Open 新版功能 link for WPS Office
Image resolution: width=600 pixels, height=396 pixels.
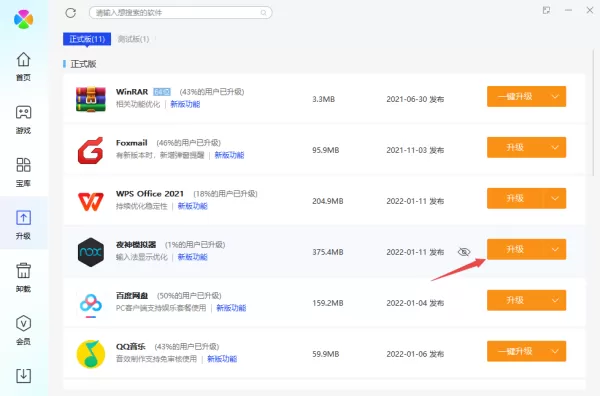[192, 206]
